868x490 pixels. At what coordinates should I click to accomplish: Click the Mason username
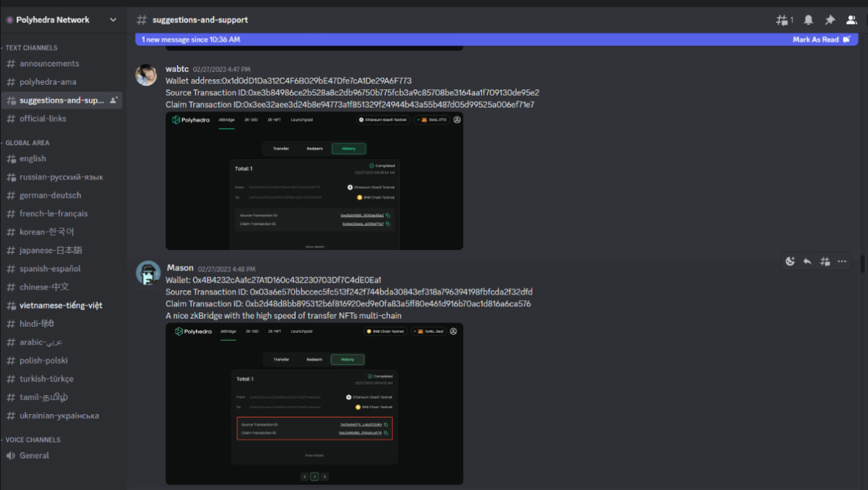pyautogui.click(x=180, y=268)
